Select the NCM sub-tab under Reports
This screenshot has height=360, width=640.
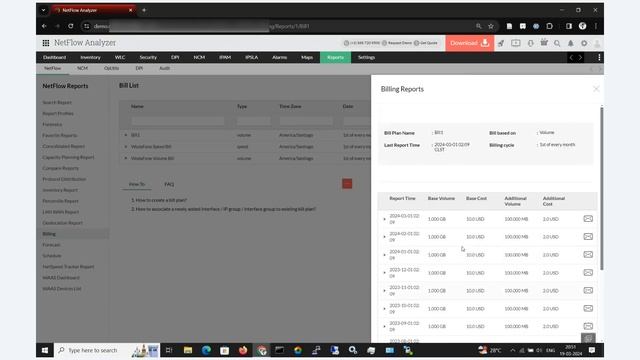tap(82, 68)
